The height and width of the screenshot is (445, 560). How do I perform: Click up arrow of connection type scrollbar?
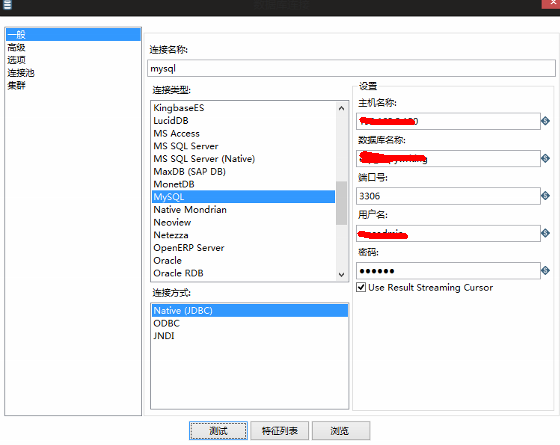click(x=341, y=108)
